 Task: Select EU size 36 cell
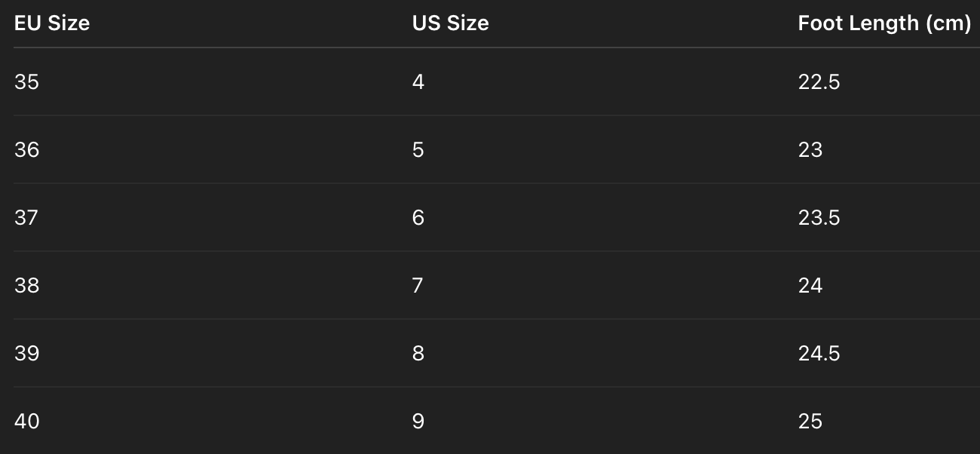pyautogui.click(x=26, y=149)
